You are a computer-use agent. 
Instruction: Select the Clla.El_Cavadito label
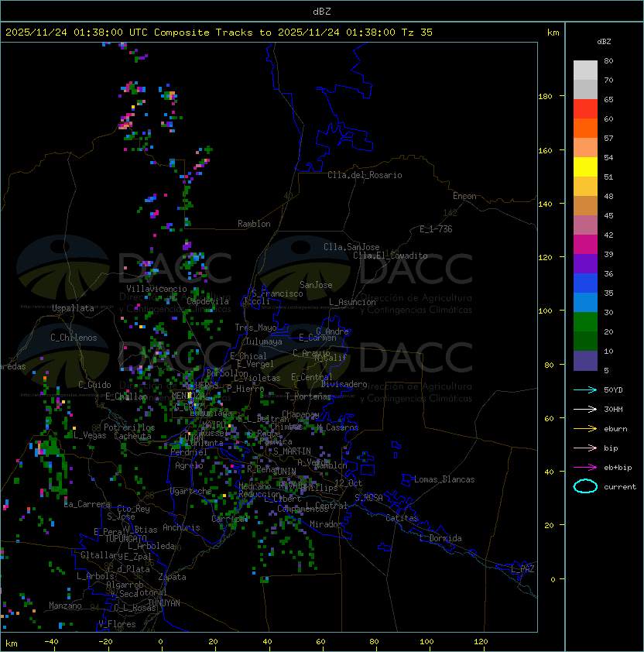tap(390, 256)
